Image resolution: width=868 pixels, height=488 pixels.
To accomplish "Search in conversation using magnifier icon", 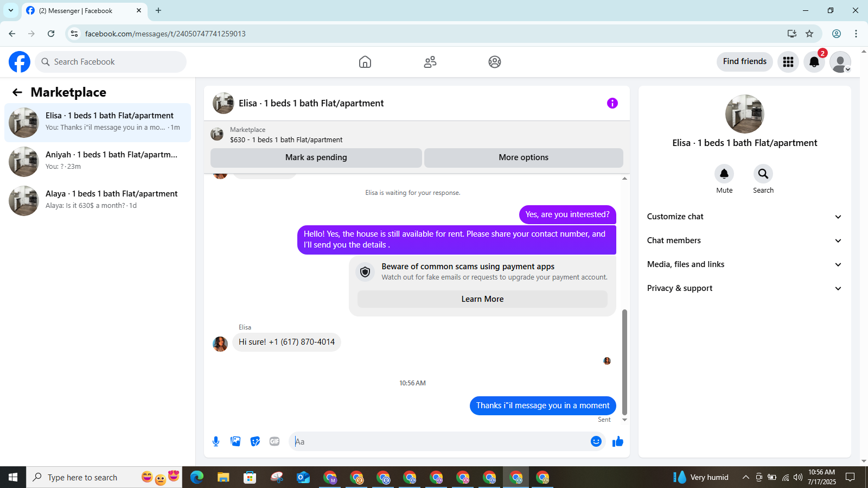I will coord(763,174).
